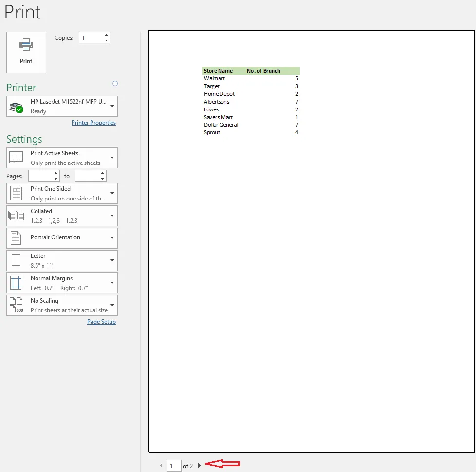The image size is (476, 472).
Task: Click the current page number box
Action: [174, 466]
